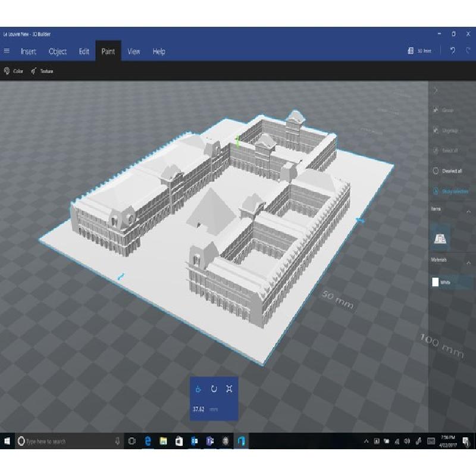Screen dimensions: 476x476
Task: Choose the Texture paint tool
Action: [42, 71]
